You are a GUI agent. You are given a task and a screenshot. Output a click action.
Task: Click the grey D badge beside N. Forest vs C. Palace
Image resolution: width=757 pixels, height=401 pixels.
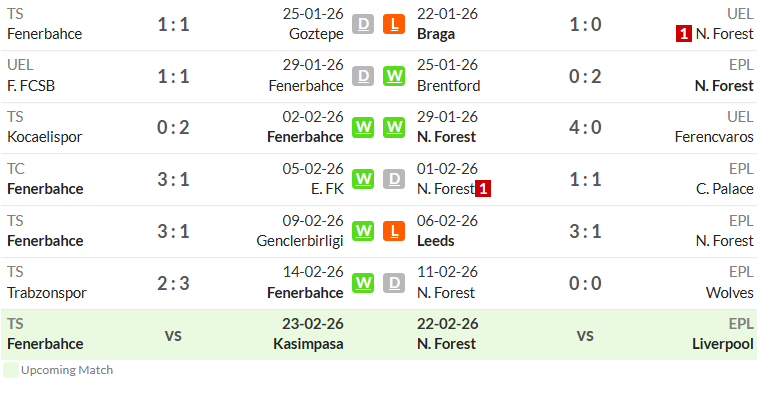click(394, 179)
